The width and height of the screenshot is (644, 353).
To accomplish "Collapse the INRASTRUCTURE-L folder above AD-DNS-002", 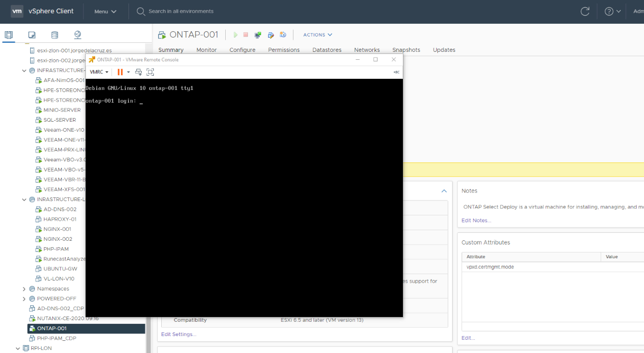I will pyautogui.click(x=24, y=200).
